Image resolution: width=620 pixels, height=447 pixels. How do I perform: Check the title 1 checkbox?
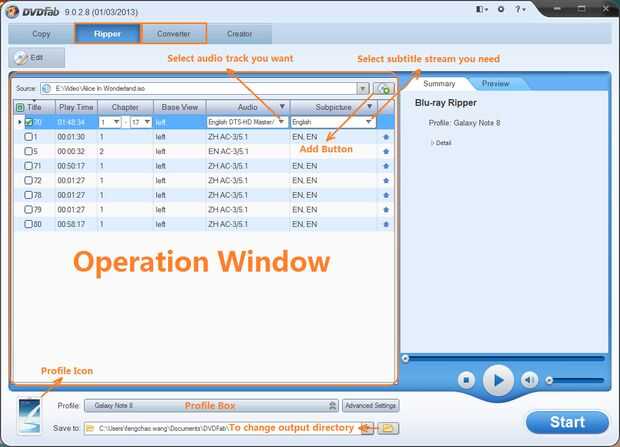[x=28, y=137]
